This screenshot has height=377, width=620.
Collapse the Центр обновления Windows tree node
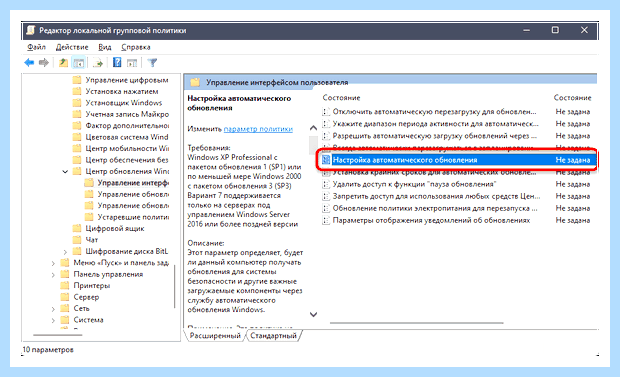tap(65, 172)
